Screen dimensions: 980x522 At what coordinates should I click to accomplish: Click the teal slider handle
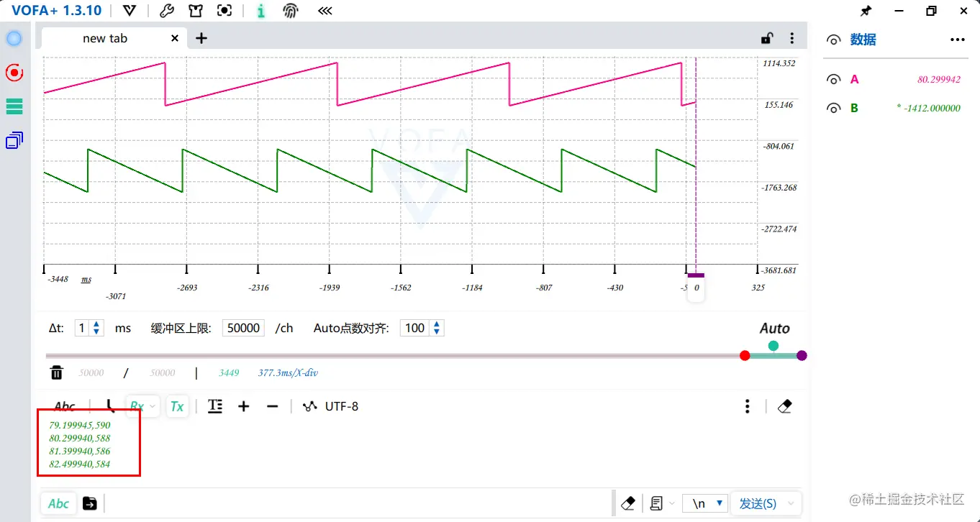[x=773, y=346]
